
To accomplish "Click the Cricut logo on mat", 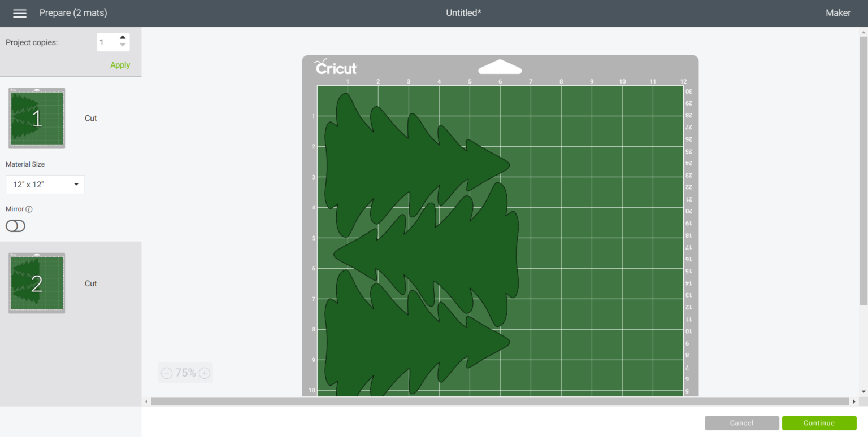I will tap(336, 68).
